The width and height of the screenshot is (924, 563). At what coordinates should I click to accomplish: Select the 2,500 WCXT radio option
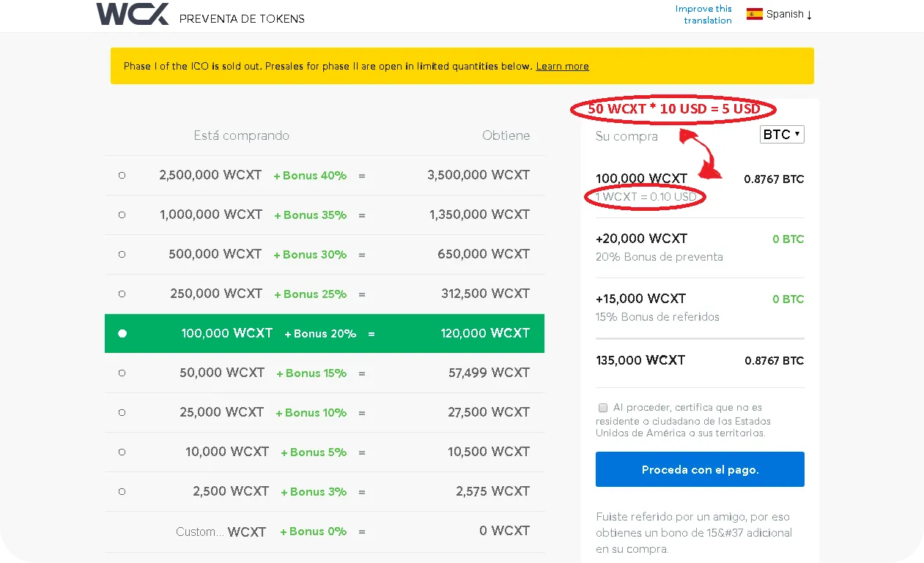tap(122, 491)
